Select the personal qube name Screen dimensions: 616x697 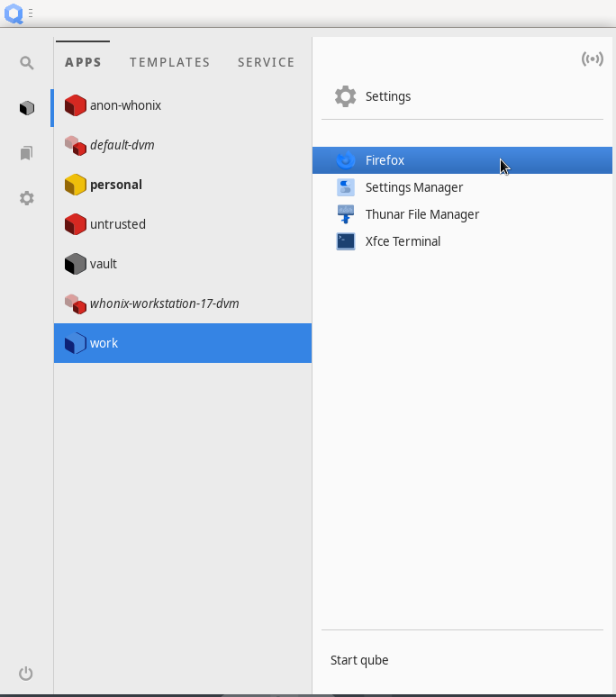tap(116, 185)
